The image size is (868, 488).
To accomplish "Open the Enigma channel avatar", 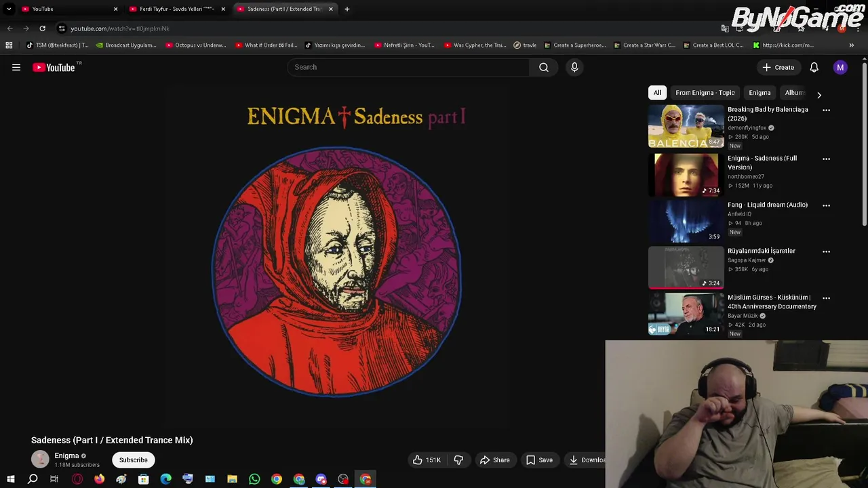I will pos(40,460).
